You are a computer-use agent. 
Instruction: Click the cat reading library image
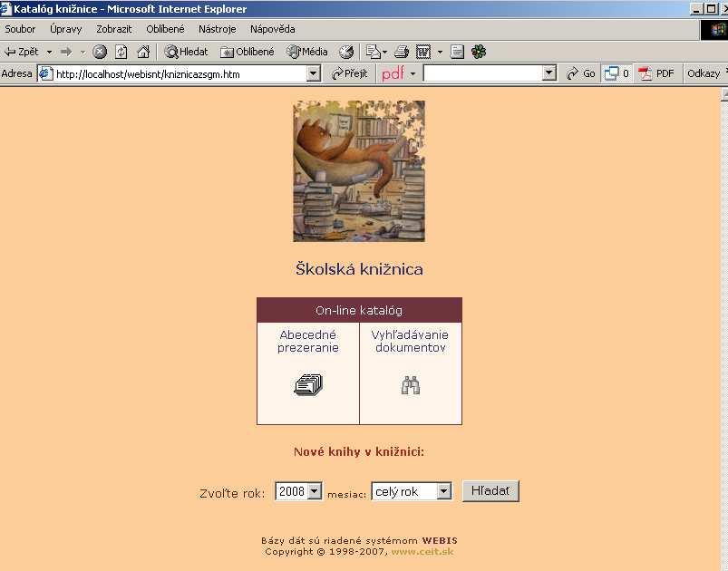[x=359, y=170]
